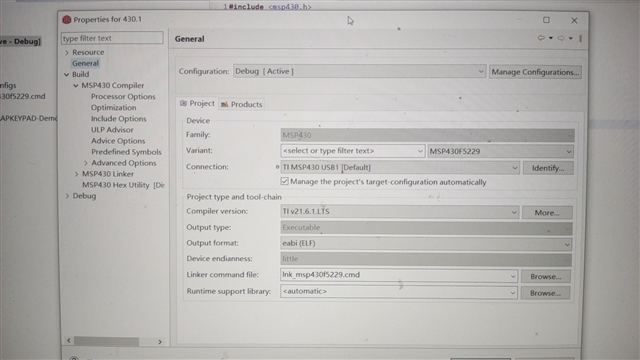This screenshot has height=360, width=640.
Task: Click the tree scroll right arrow
Action: tap(160, 342)
